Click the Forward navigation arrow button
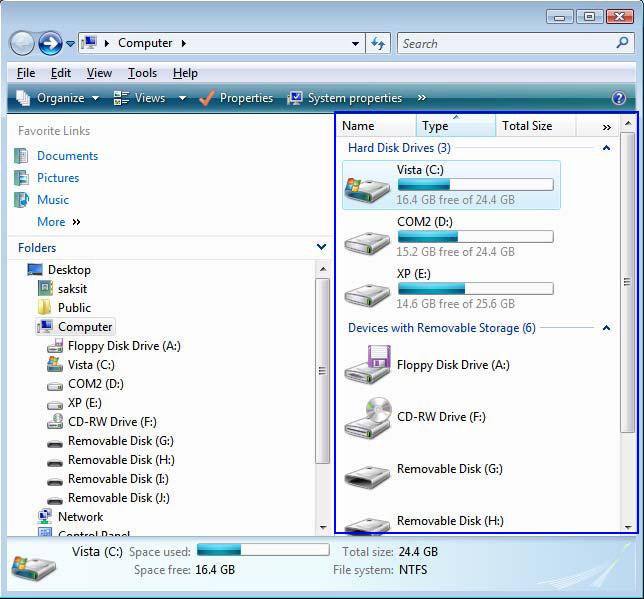This screenshot has width=644, height=599. [50, 43]
